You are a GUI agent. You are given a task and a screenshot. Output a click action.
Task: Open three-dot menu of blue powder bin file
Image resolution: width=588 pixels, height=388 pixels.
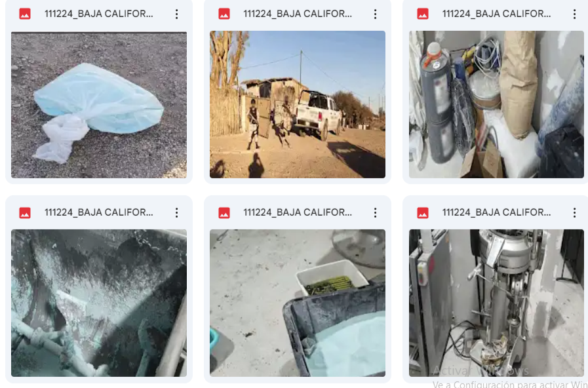376,213
